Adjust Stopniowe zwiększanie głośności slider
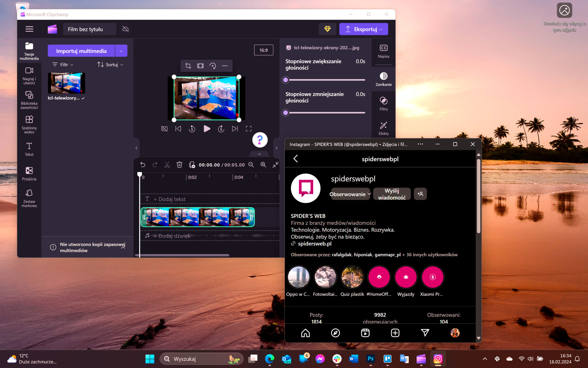 point(325,80)
